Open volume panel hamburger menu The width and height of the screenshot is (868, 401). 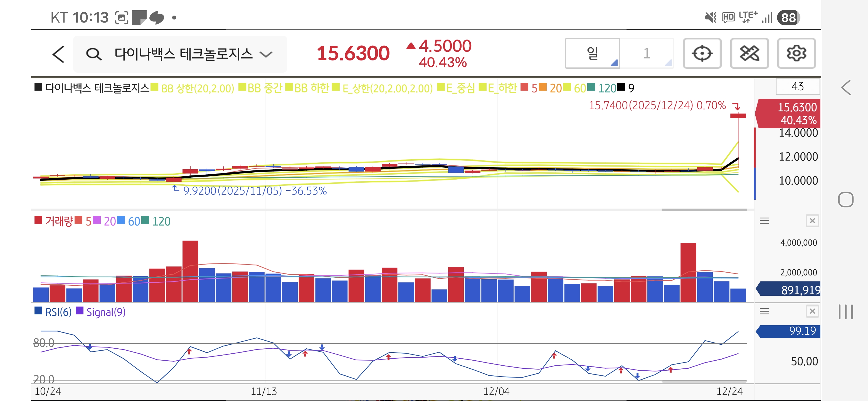(764, 221)
